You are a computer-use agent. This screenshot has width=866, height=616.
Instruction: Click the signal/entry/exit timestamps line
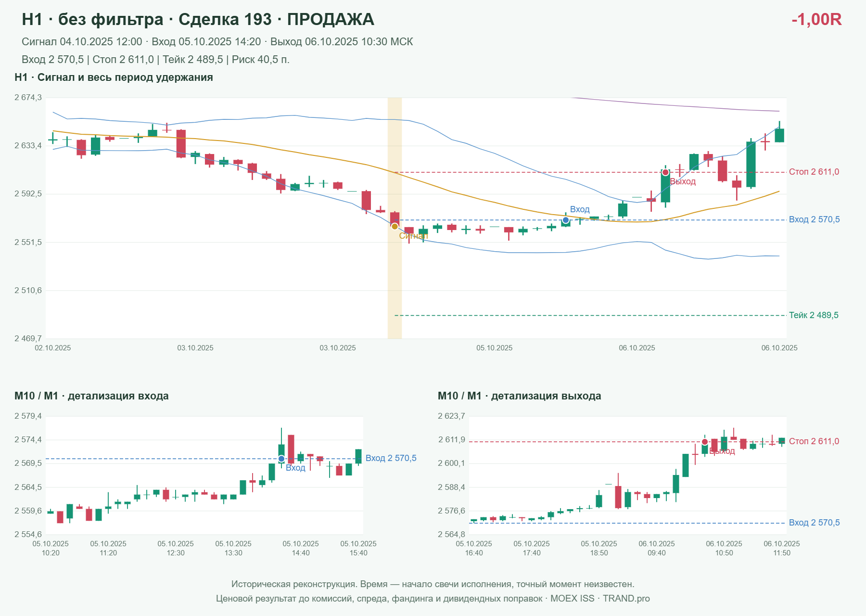tap(217, 42)
